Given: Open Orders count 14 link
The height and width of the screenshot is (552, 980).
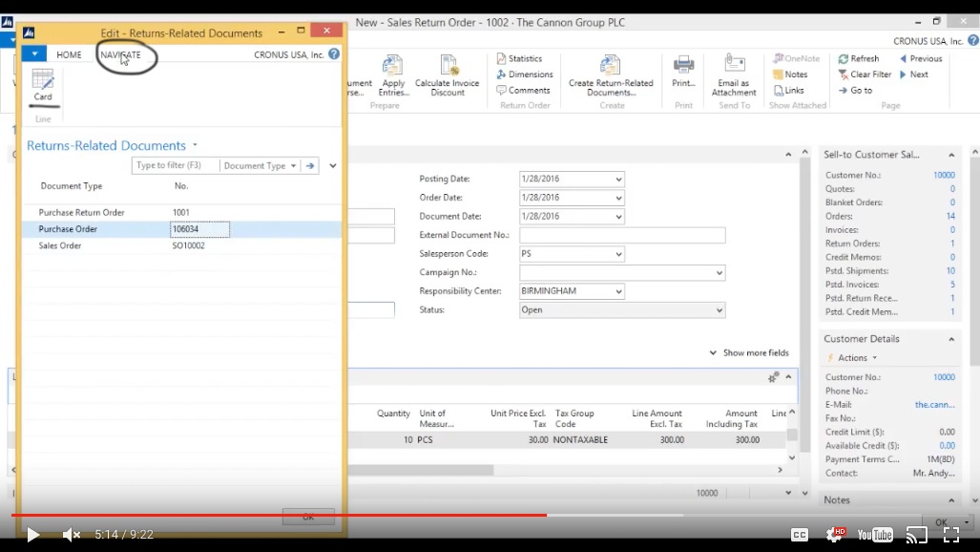Looking at the screenshot, I should coord(950,216).
